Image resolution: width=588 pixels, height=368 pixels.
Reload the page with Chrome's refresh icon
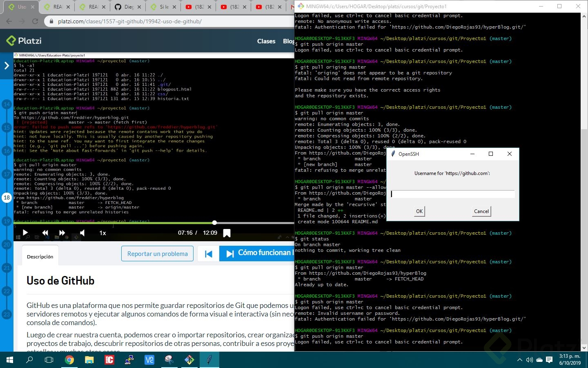pyautogui.click(x=35, y=21)
